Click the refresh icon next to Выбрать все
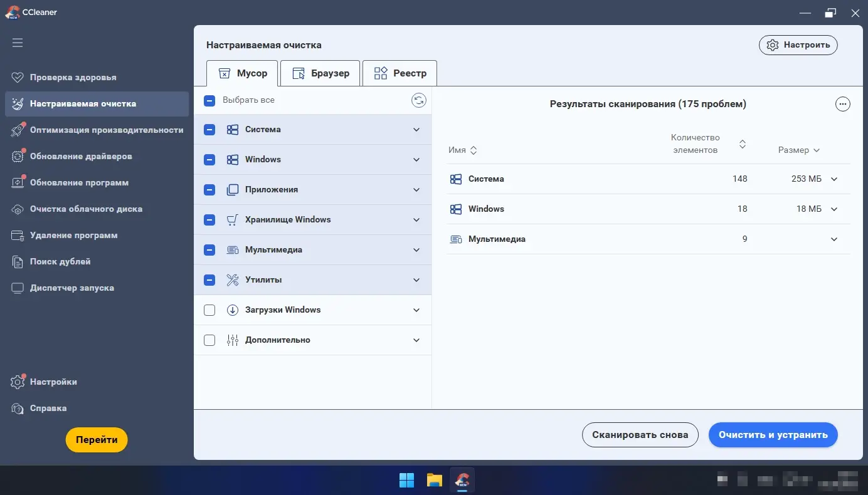 tap(418, 100)
